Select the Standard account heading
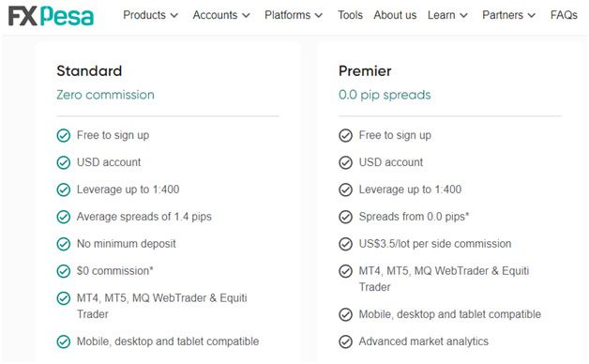This screenshot has width=589, height=364. pyautogui.click(x=89, y=71)
